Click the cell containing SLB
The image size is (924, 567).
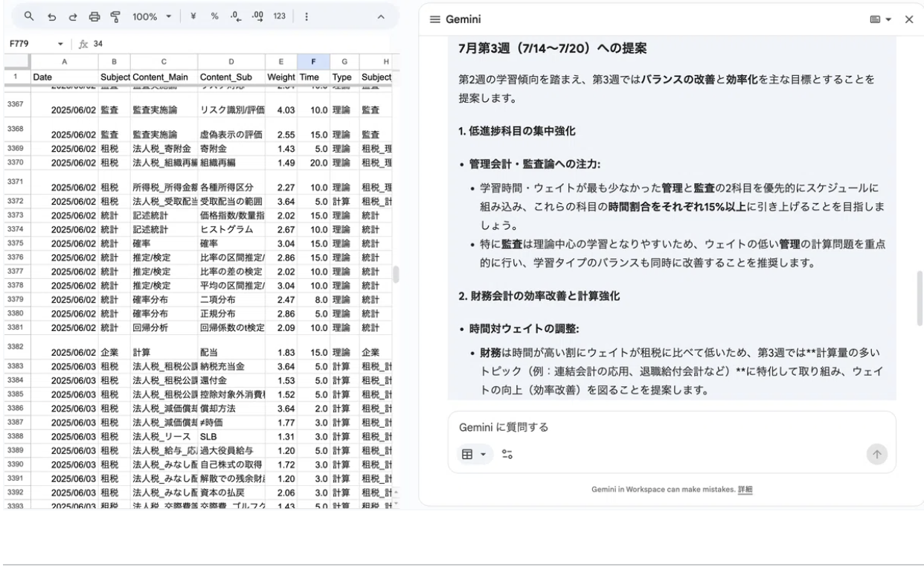tap(231, 436)
